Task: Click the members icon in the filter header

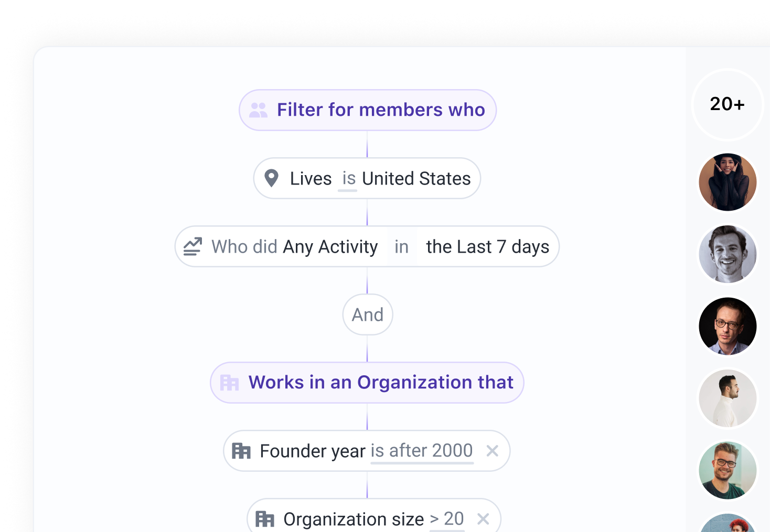Action: tap(258, 110)
